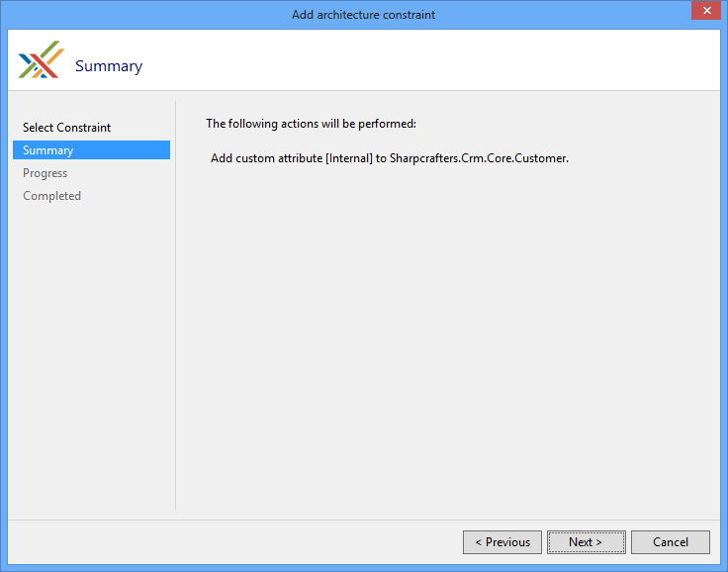Select the highlighted Summary step

coord(48,150)
